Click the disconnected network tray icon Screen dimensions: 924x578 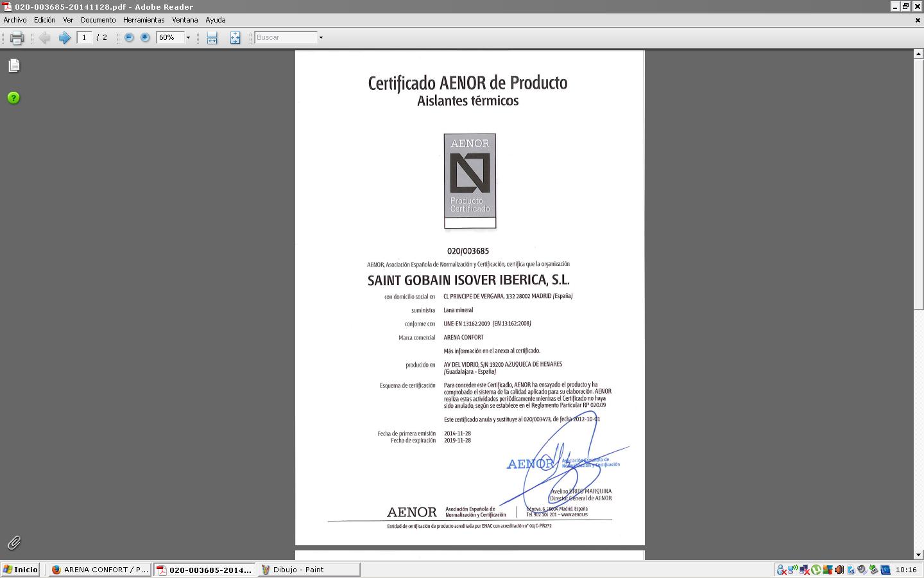tap(805, 570)
